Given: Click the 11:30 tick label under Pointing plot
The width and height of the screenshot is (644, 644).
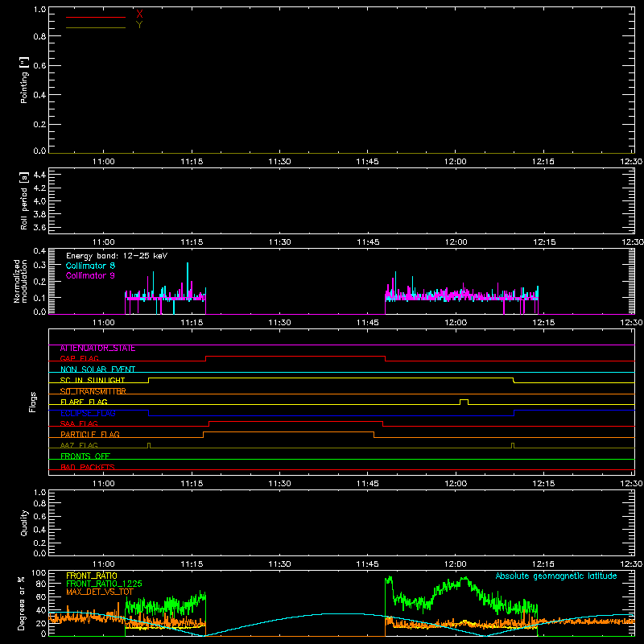Looking at the screenshot, I should (x=279, y=162).
